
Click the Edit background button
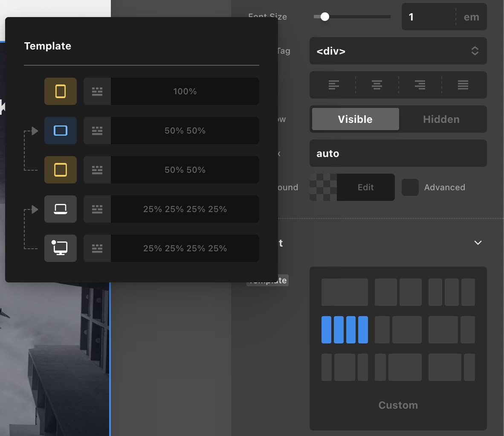click(x=365, y=187)
